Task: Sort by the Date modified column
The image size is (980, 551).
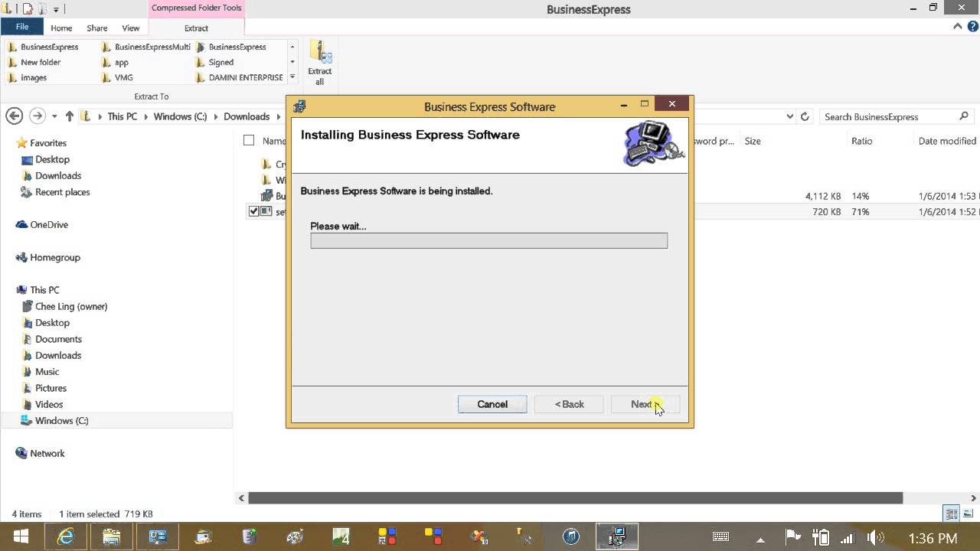Action: pyautogui.click(x=947, y=141)
